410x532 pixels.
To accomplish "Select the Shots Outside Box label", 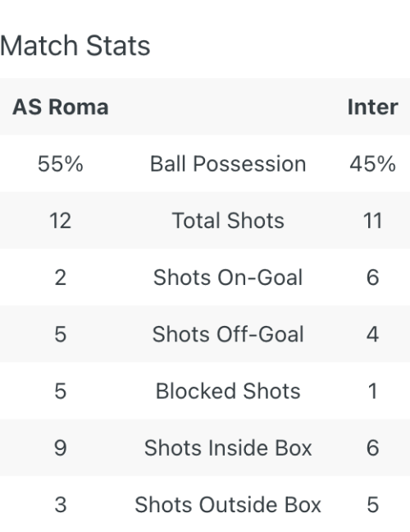I will click(228, 505).
